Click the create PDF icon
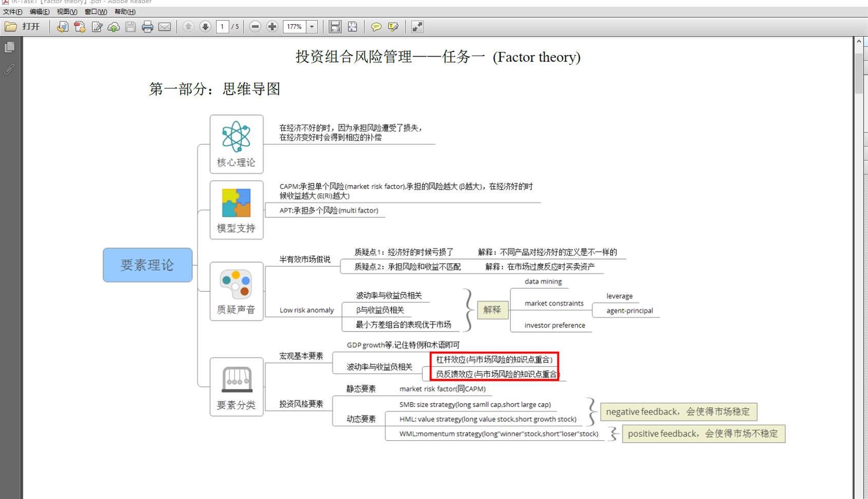The height and width of the screenshot is (499, 868). pos(80,27)
